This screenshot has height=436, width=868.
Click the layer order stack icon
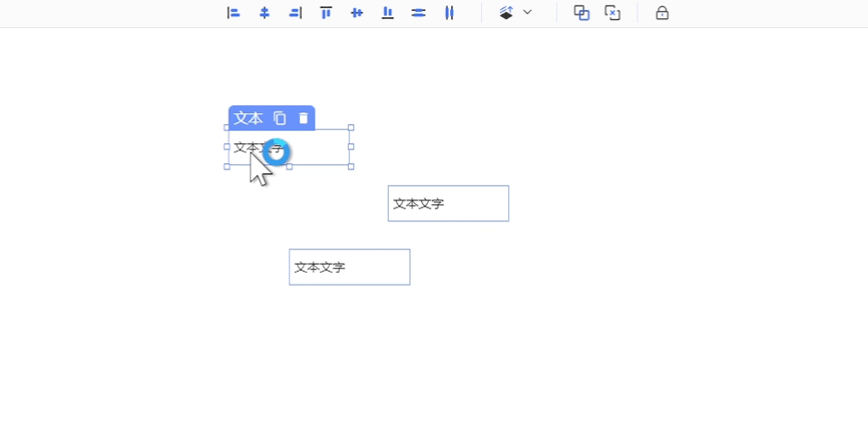(506, 13)
